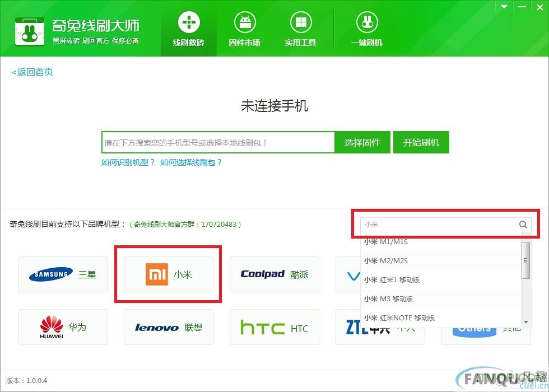
Task: Click the dropdown list scrollbar thumb
Action: (525, 260)
